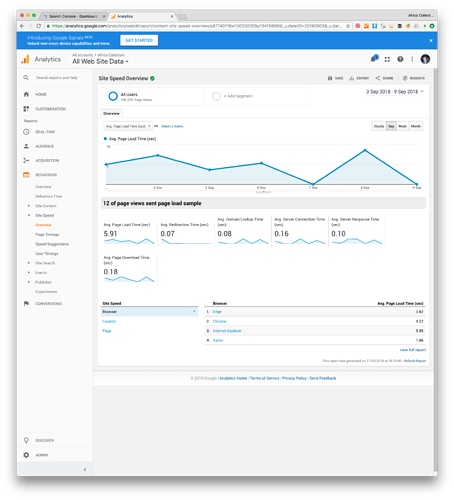Switch graph to Day view
Image resolution: width=454 pixels, height=500 pixels.
[391, 126]
